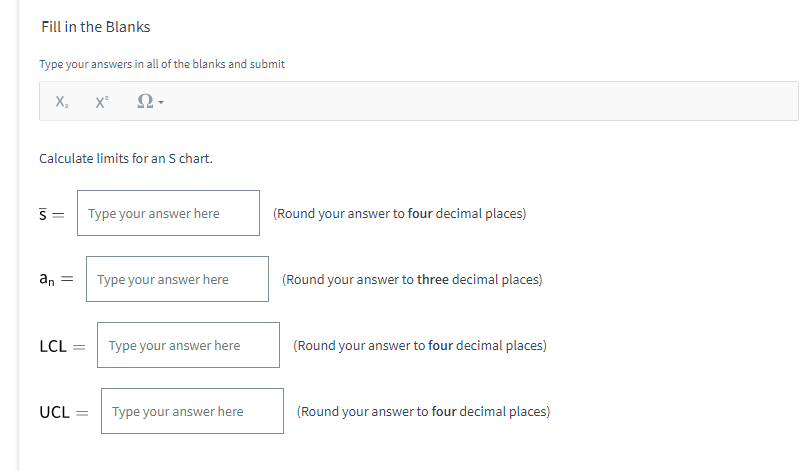The image size is (804, 471).
Task: Click the a‑n equation label
Action: coord(56,280)
